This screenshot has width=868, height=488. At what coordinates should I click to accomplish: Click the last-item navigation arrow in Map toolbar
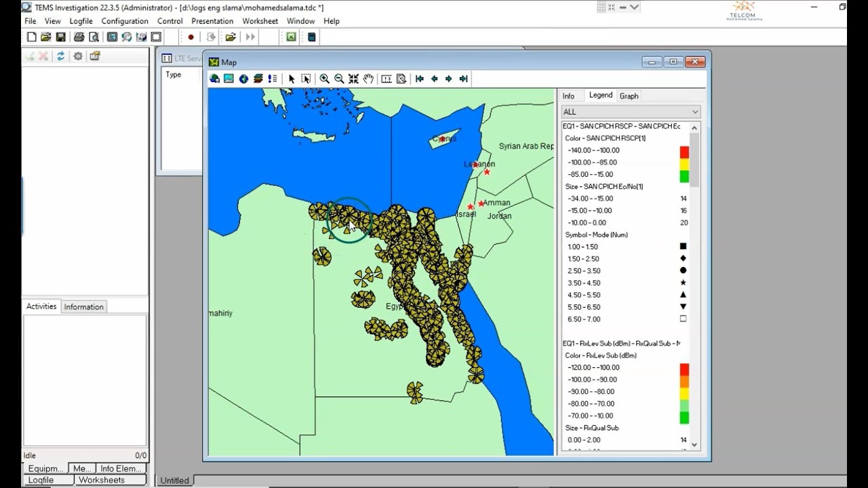pos(463,79)
